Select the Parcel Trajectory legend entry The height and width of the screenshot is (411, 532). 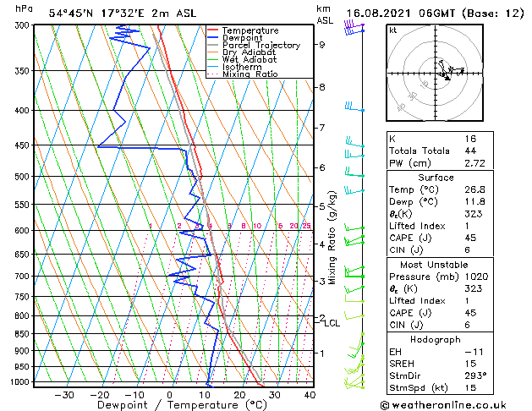[261, 46]
